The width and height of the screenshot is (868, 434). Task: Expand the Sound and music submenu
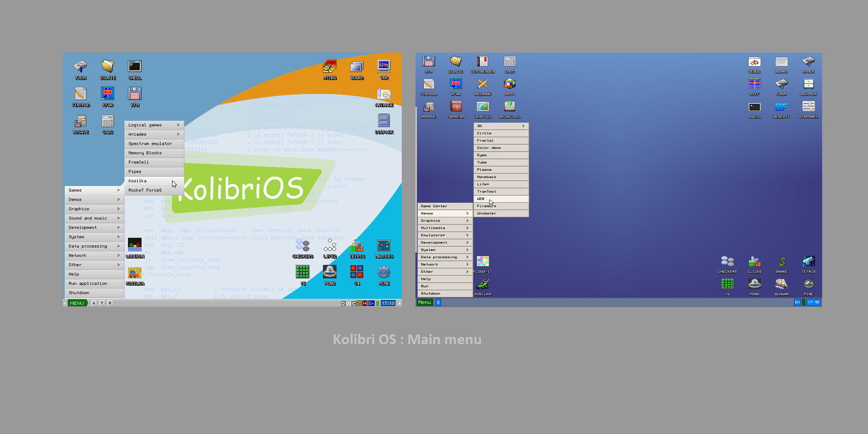[95, 218]
